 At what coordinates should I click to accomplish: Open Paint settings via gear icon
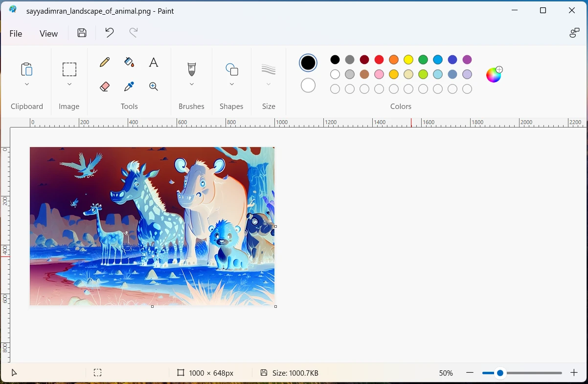tap(574, 33)
